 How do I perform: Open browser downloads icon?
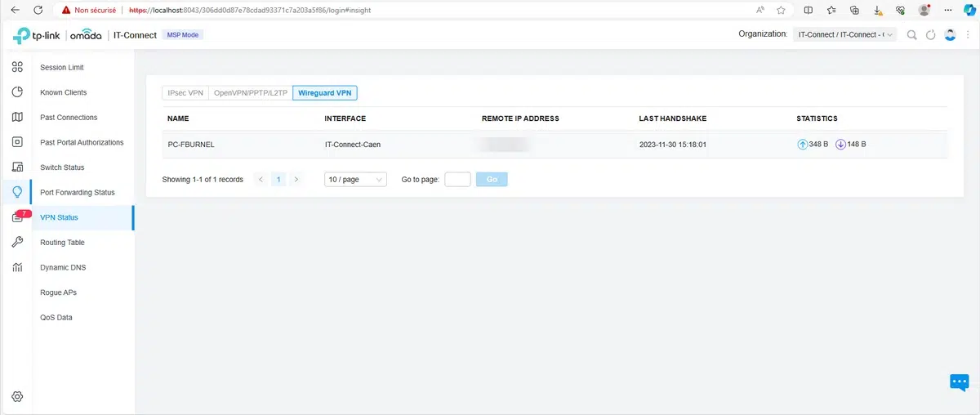pos(878,10)
